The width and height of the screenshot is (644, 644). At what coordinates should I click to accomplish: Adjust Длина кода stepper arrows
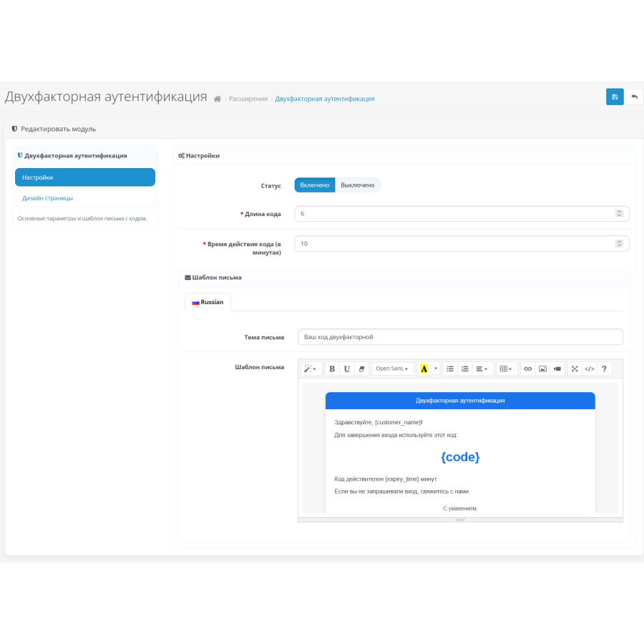(619, 213)
